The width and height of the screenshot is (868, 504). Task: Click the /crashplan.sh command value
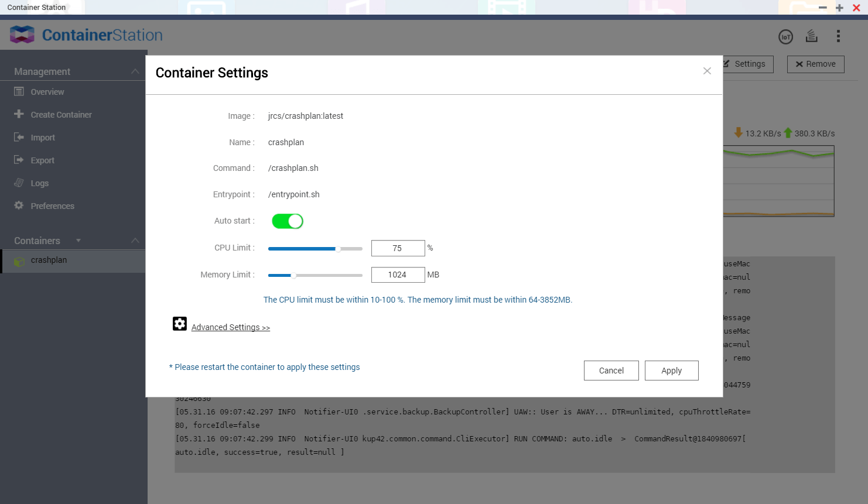[x=293, y=168]
